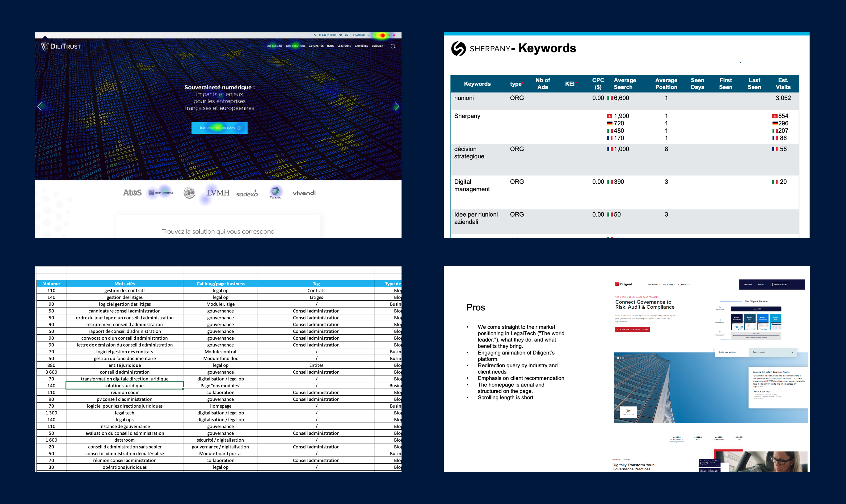846x504 pixels.
Task: Select the Modern Compliance tab
Action: [718, 439]
